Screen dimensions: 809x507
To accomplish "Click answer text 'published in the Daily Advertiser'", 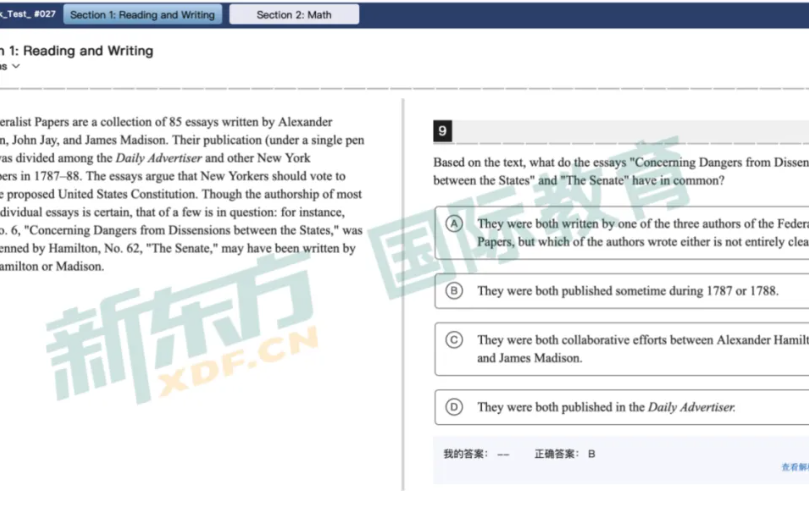I will (606, 407).
